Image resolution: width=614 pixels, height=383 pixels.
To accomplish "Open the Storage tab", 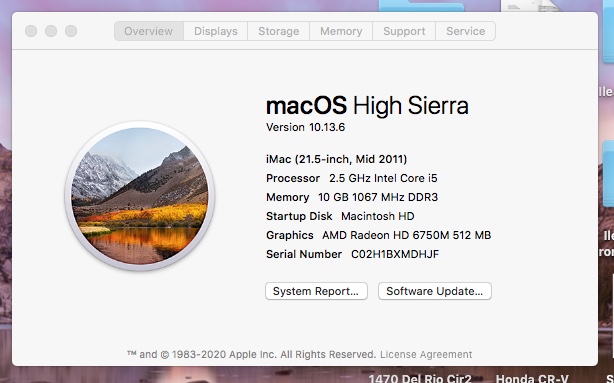I will pyautogui.click(x=278, y=31).
